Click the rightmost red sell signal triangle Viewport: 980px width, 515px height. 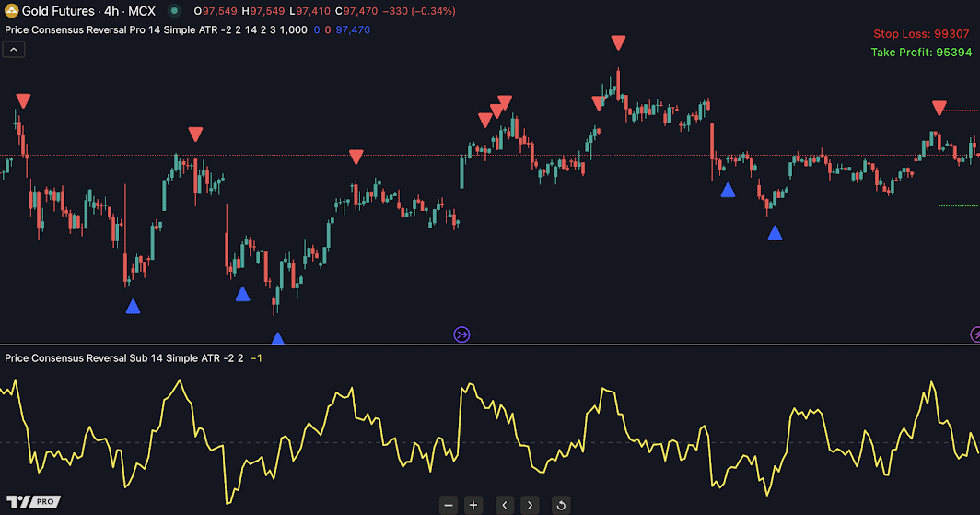click(x=939, y=108)
